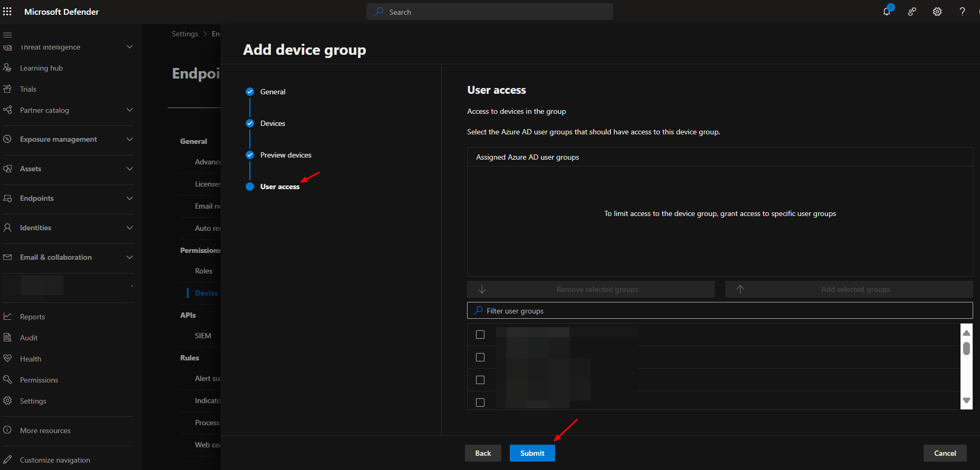This screenshot has width=980, height=470.
Task: Click the Settings breadcrumb link
Action: tap(185, 34)
